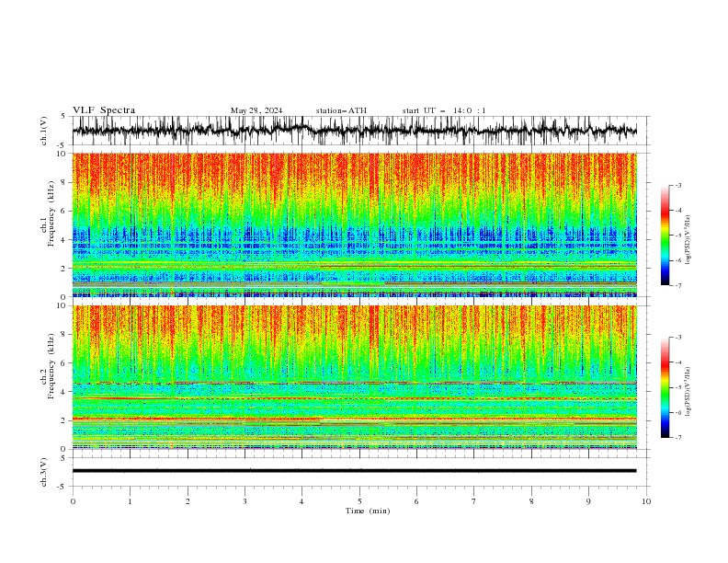Click the ch.1 waveform trace plot
Image resolution: width=728 pixels, height=563 pixels.
coord(354,131)
